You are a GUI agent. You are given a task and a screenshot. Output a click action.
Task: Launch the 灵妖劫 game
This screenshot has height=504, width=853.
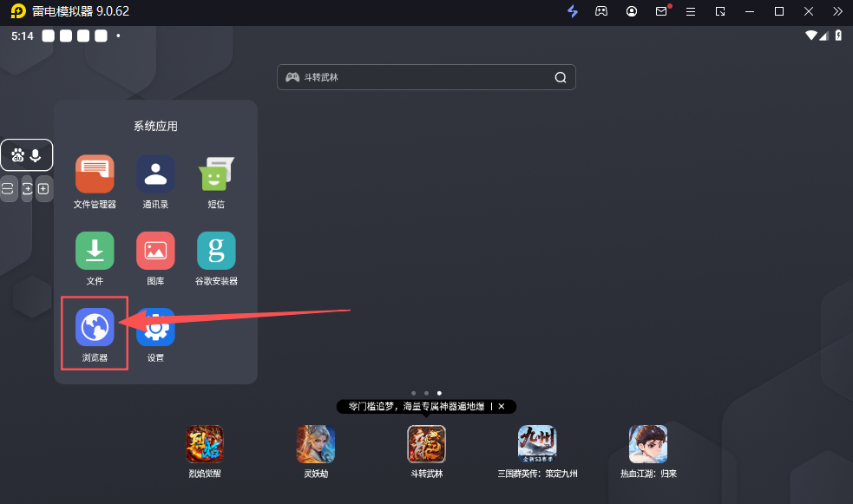click(x=315, y=444)
